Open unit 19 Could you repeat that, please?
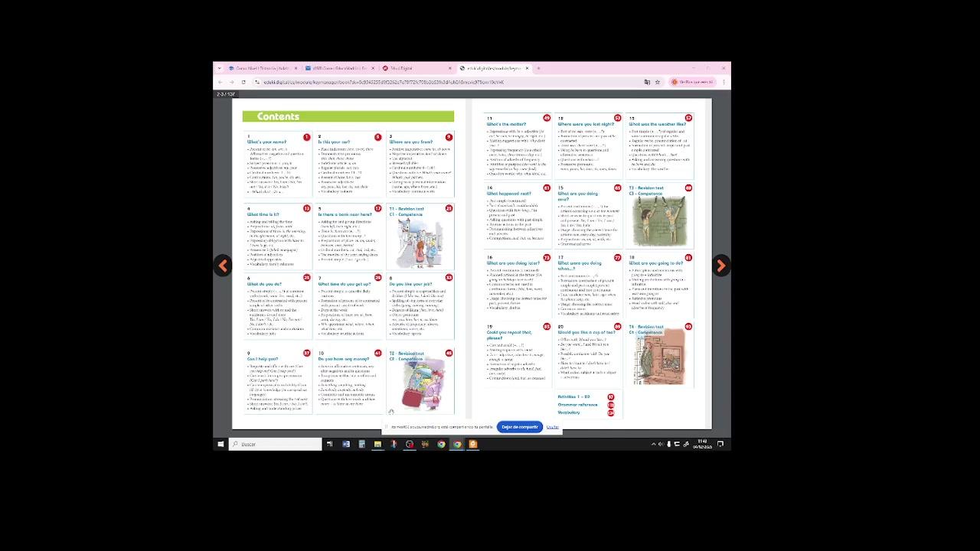980x551 pixels. (x=509, y=335)
